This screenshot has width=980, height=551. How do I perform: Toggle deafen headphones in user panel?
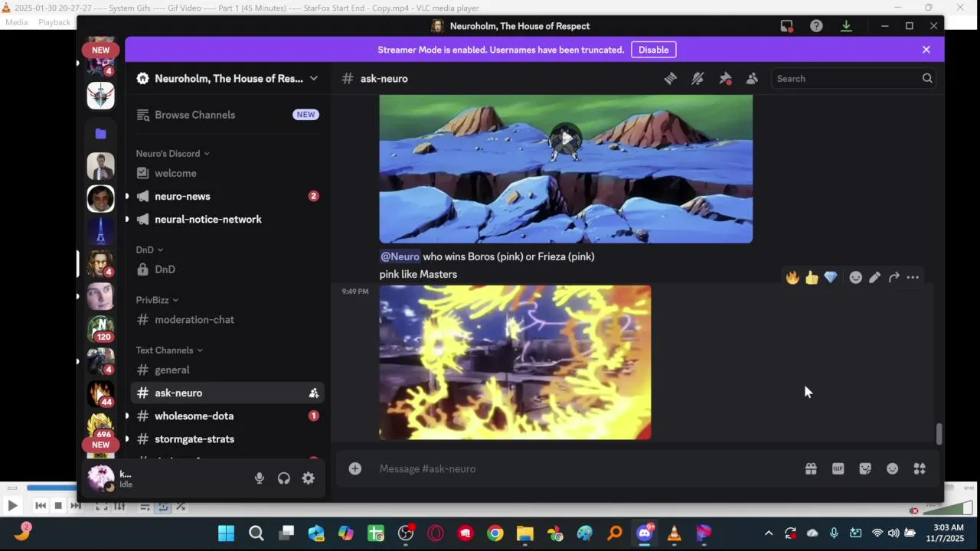pos(284,478)
